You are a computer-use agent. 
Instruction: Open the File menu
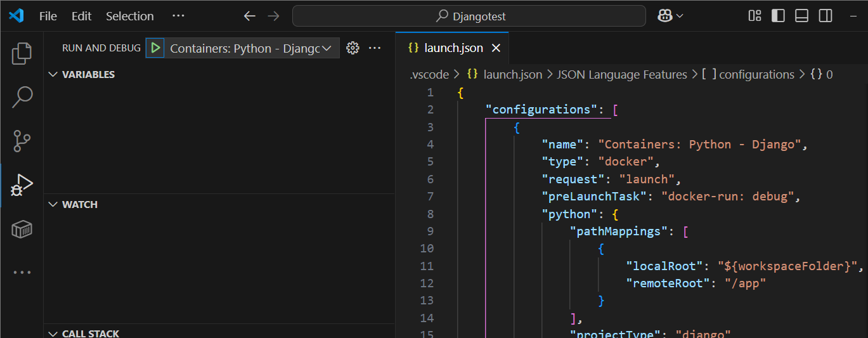pos(48,16)
